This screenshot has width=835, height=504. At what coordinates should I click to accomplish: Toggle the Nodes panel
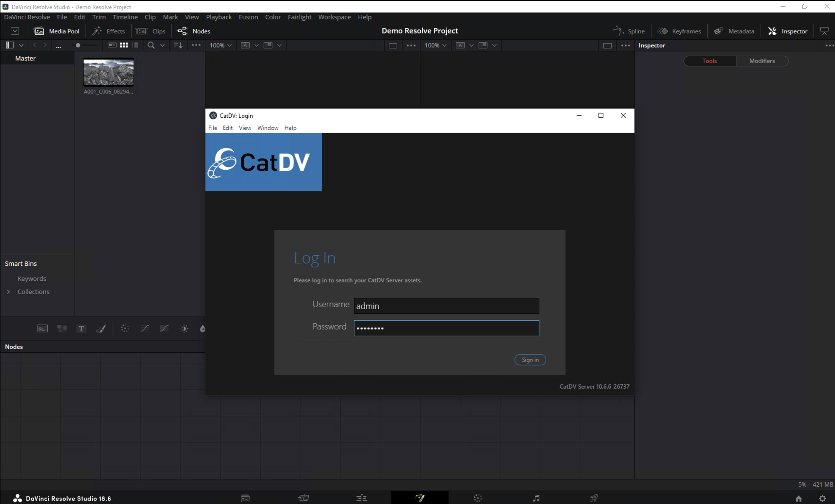(194, 31)
